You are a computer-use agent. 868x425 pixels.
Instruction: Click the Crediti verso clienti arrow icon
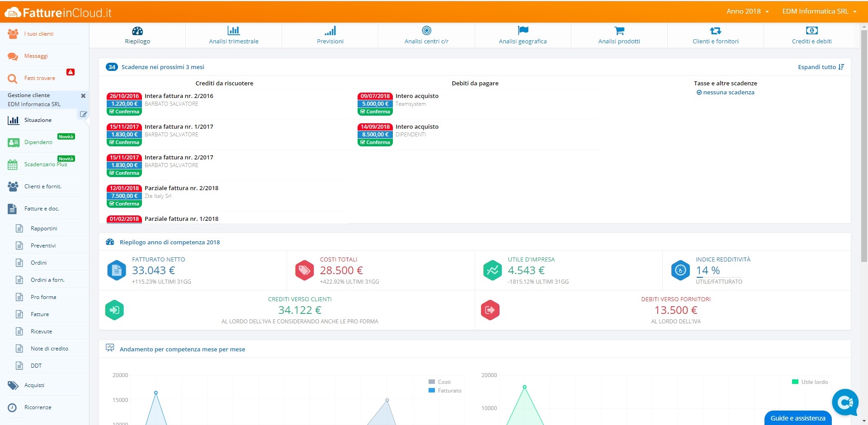click(114, 310)
